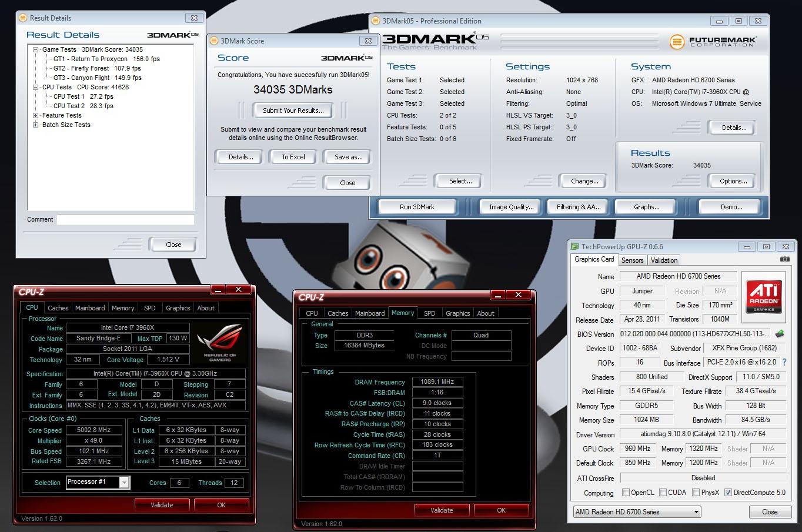Click the Core Speed 5002.8 MHz value

point(94,430)
